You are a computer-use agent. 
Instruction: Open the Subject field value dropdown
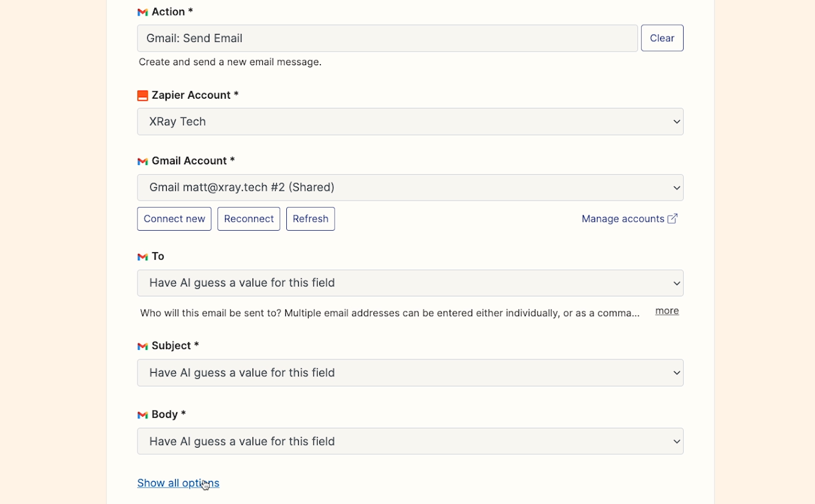pyautogui.click(x=410, y=373)
